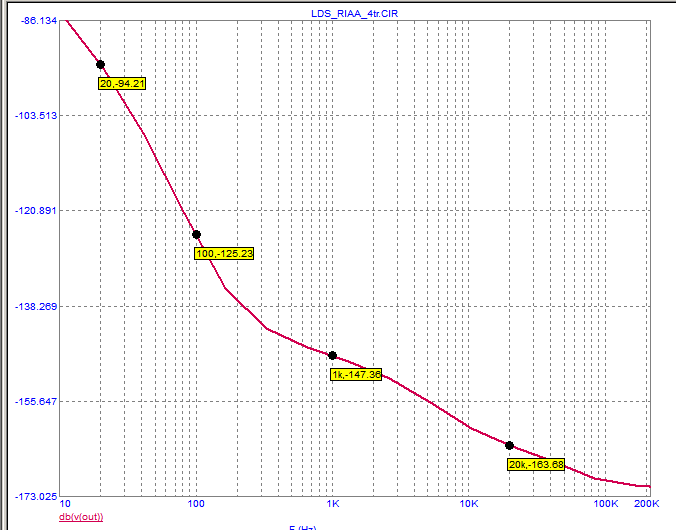Click the -155.647 y-axis label
The width and height of the screenshot is (676, 530).
click(36, 401)
